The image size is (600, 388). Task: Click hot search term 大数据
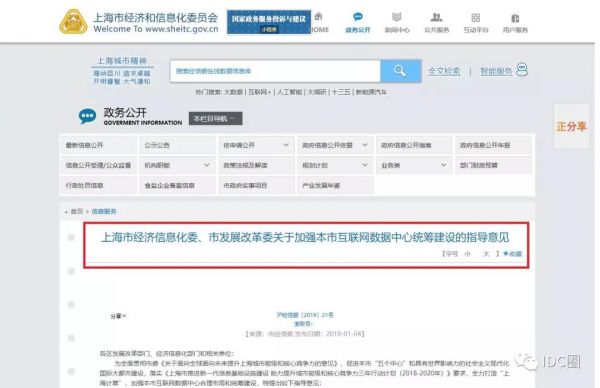[x=233, y=92]
